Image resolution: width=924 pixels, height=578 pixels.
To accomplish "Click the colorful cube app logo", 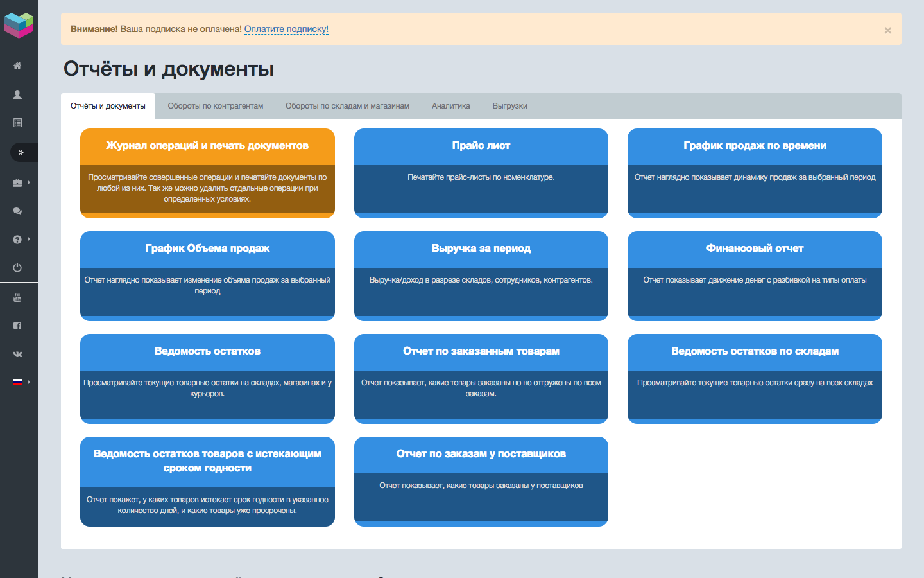I will [19, 26].
